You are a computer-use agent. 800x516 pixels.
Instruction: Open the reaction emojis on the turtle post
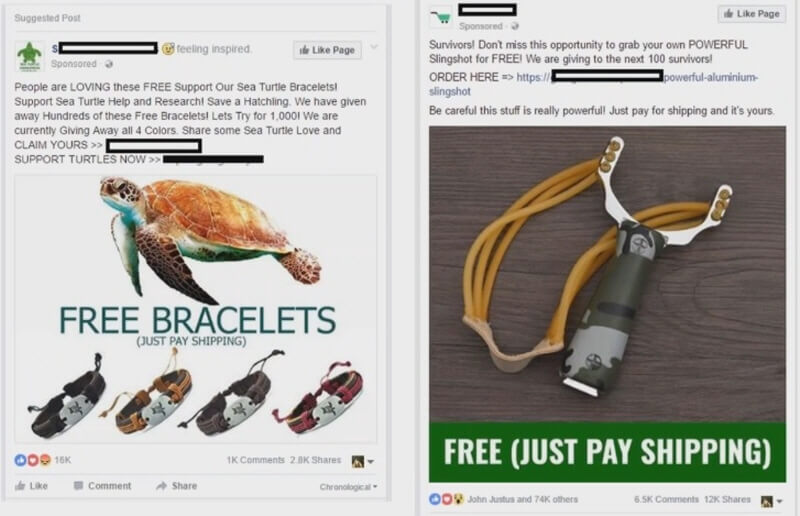33,460
